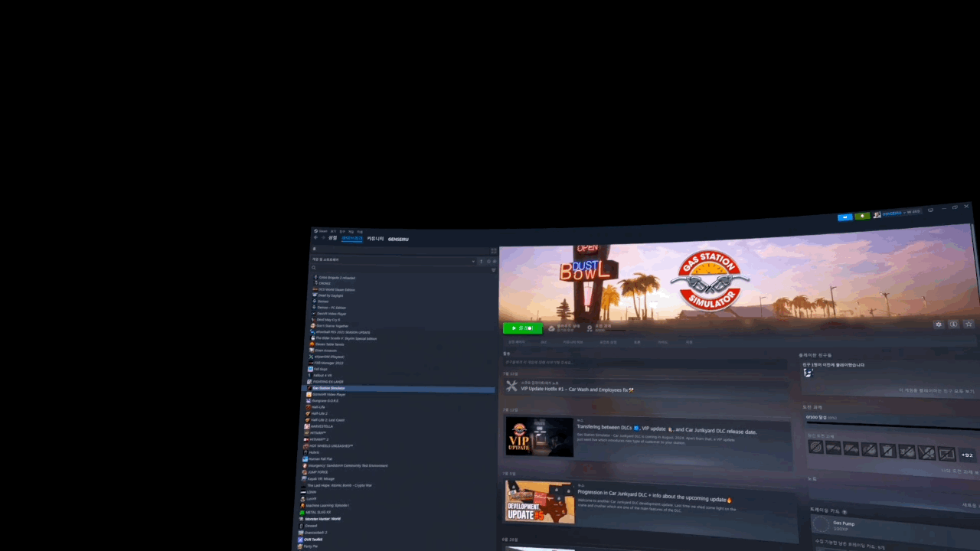Screen dimensions: 980x551
Task: Select Monster Hunter: World in the list
Action: (322, 519)
